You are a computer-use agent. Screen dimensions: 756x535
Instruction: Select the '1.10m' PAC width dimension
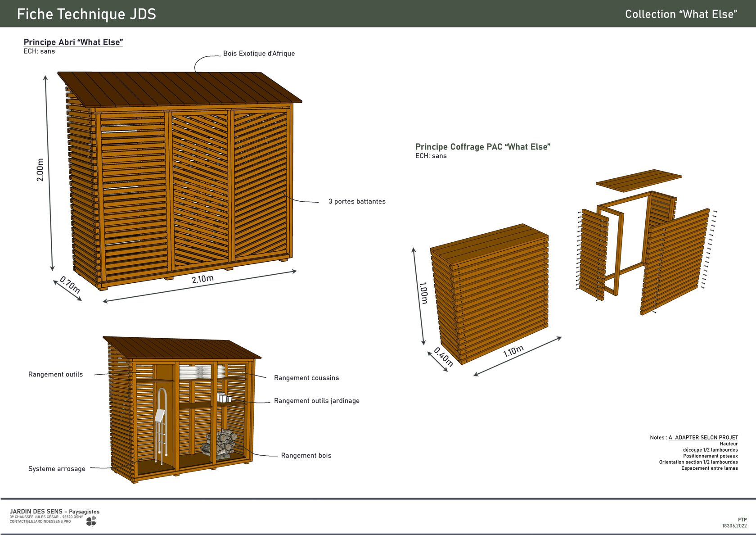pos(513,351)
